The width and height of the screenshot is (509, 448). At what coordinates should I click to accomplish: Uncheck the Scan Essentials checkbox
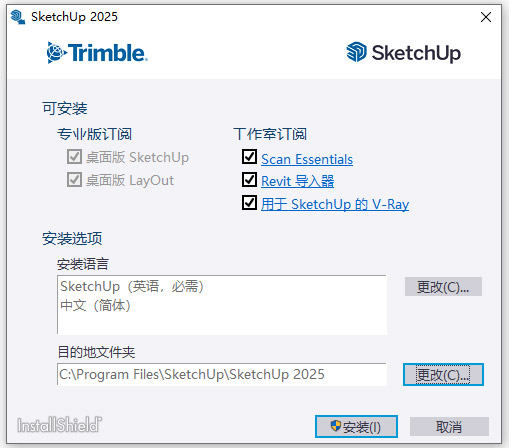pos(249,157)
